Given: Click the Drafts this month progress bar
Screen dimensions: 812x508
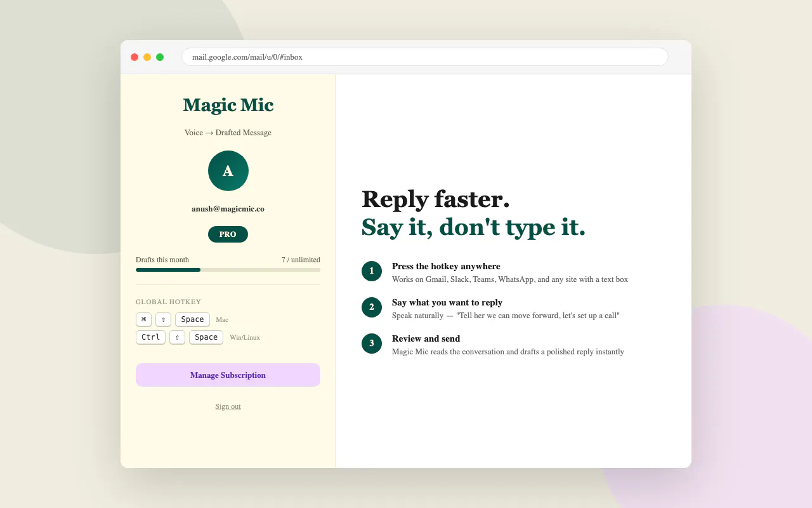Looking at the screenshot, I should [x=228, y=270].
